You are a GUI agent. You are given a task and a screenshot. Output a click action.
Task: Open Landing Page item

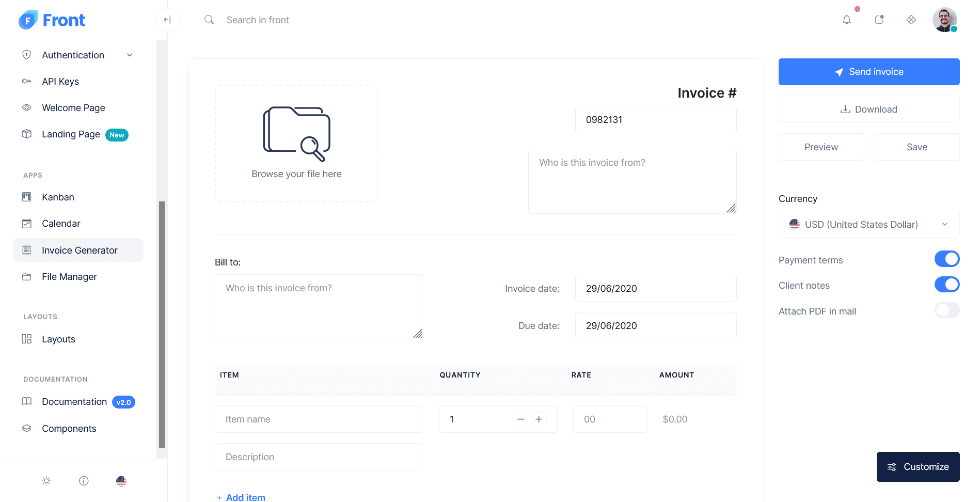[x=78, y=134]
